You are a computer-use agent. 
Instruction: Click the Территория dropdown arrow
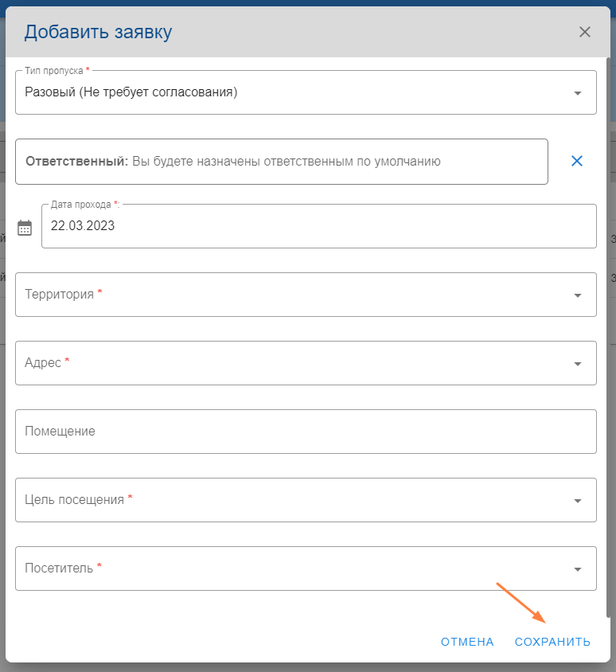pyautogui.click(x=577, y=295)
